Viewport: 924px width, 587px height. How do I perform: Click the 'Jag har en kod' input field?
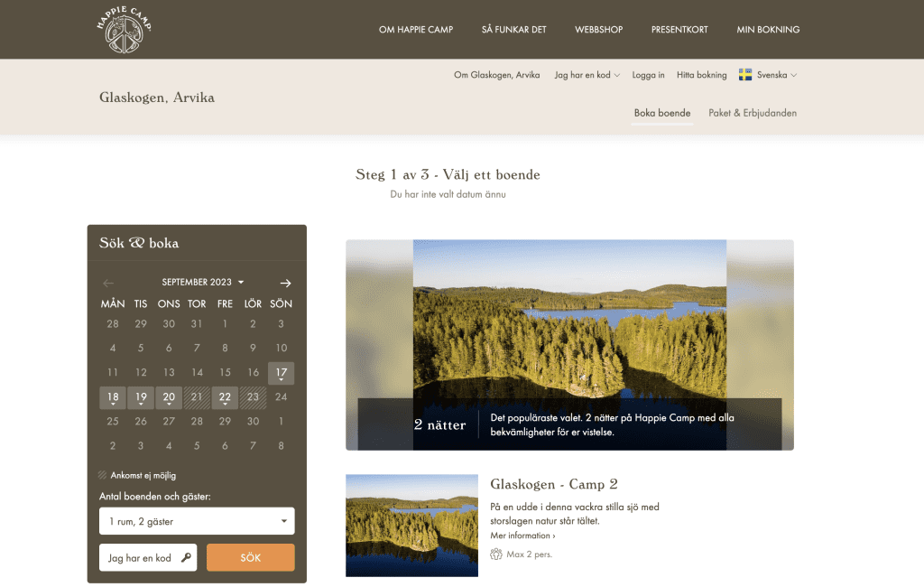[x=142, y=558]
